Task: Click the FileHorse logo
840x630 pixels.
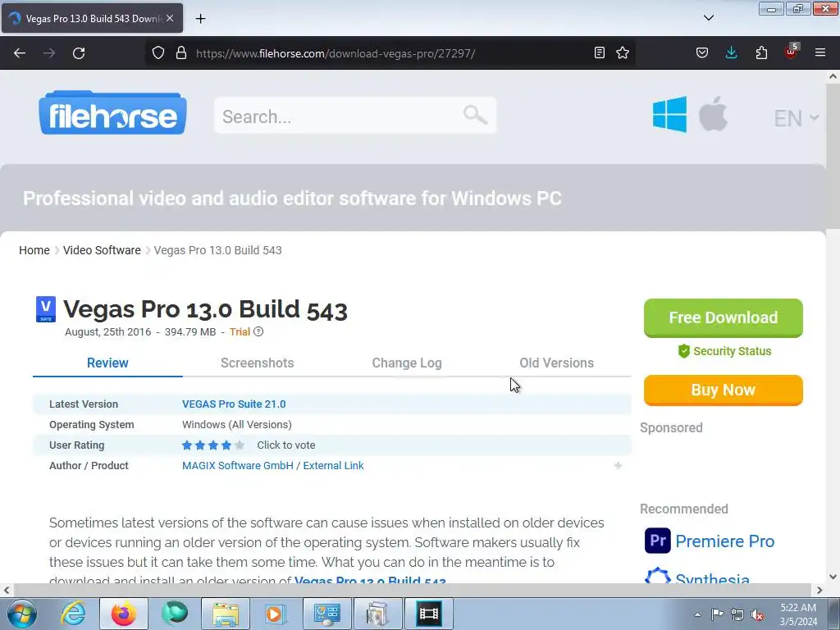Action: tap(112, 112)
